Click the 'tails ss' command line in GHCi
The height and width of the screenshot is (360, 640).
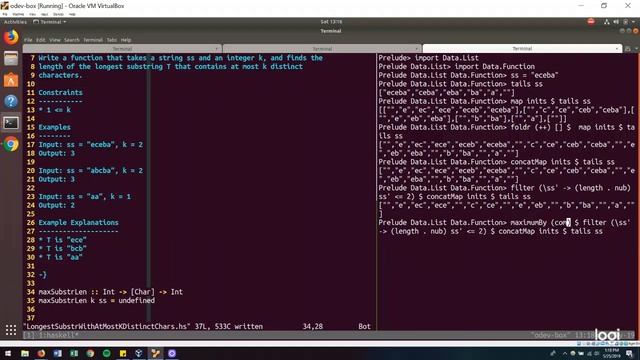point(527,84)
